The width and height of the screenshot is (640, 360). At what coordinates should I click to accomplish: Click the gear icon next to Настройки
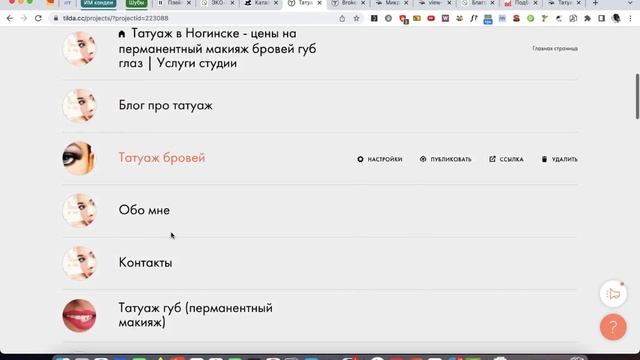click(360, 159)
